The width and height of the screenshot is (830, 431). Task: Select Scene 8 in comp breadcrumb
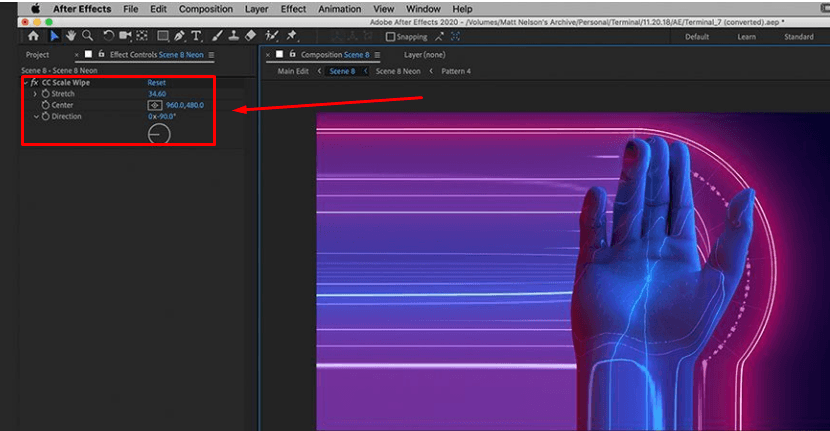pyautogui.click(x=342, y=71)
